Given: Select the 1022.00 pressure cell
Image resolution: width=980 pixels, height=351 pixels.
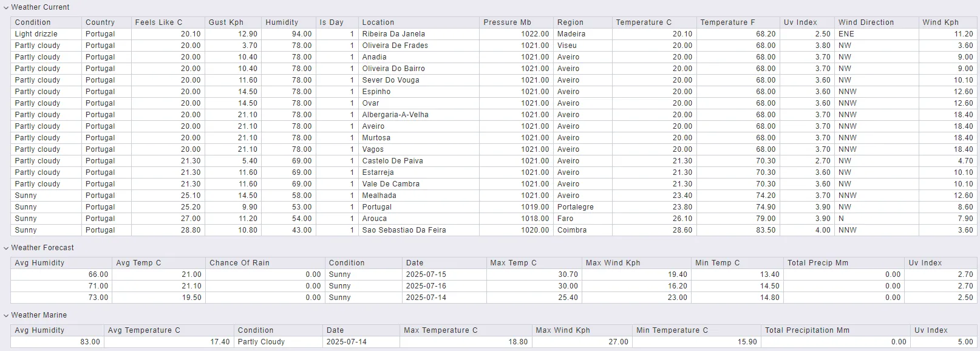Looking at the screenshot, I should coord(516,34).
